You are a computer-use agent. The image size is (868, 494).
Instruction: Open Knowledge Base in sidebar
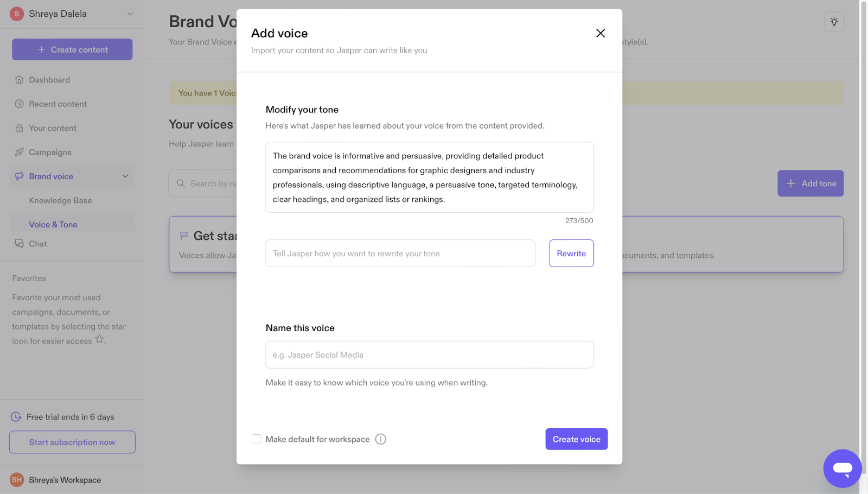[x=60, y=200]
